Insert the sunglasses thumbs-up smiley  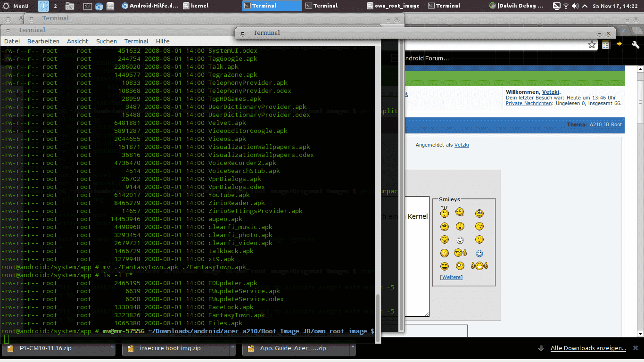[x=461, y=253]
